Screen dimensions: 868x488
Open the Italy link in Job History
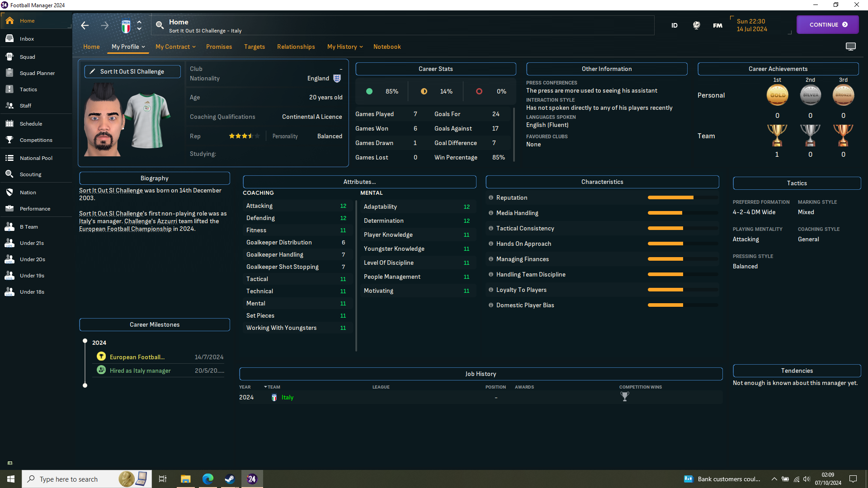click(288, 398)
